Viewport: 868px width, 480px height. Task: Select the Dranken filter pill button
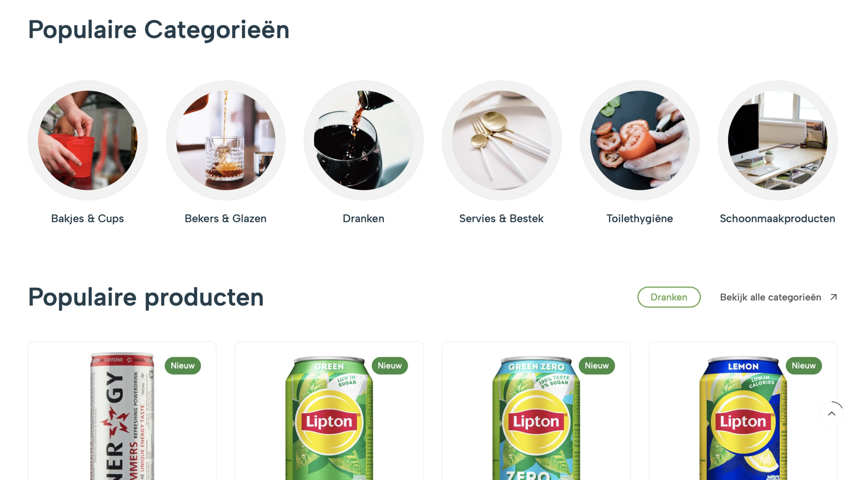coord(669,297)
